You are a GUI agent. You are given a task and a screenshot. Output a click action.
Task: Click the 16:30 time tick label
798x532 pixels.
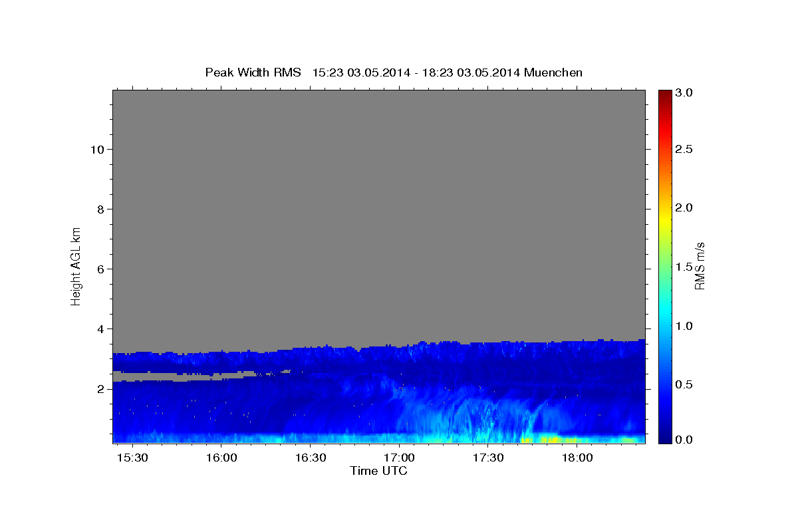point(311,458)
